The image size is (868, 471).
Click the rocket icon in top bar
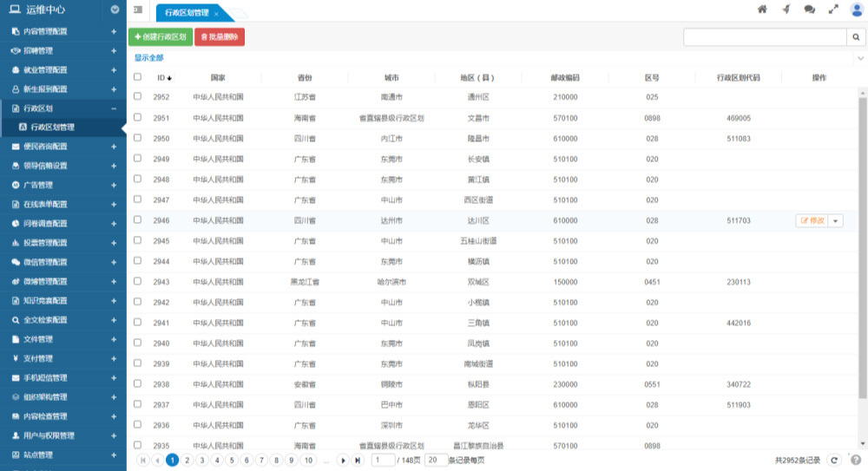[x=786, y=10]
